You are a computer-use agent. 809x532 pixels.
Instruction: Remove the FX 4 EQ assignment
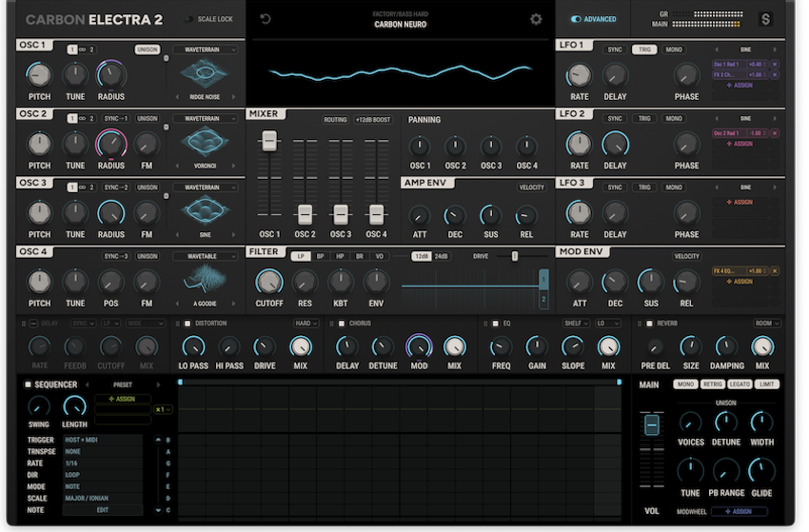point(775,271)
